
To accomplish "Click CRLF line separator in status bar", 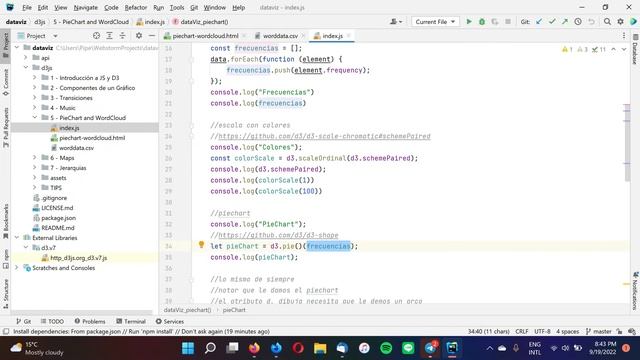I will click(x=522, y=331).
